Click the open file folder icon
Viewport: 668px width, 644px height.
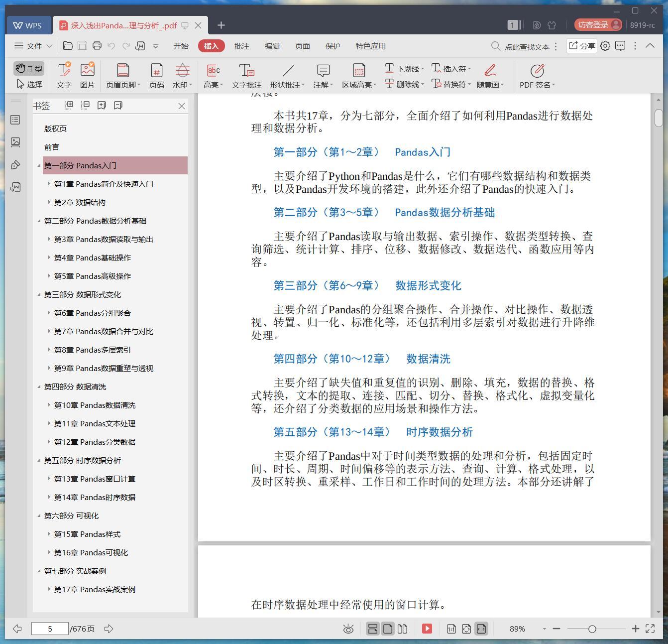(x=68, y=46)
